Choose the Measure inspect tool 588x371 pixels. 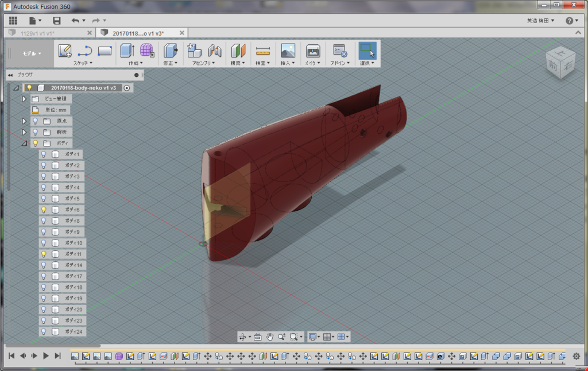(263, 51)
